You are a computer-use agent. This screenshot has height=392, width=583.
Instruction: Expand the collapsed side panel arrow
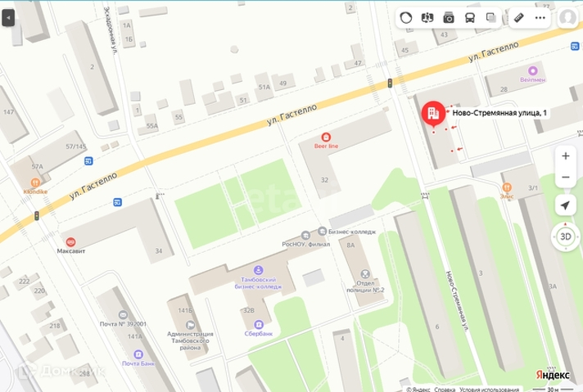click(8, 17)
